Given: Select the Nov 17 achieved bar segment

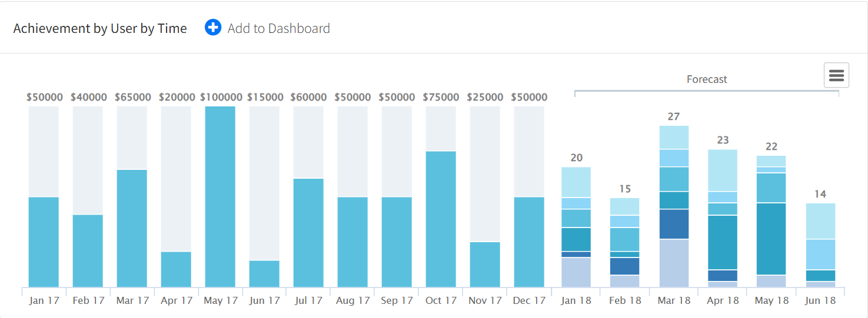Looking at the screenshot, I should point(485,264).
